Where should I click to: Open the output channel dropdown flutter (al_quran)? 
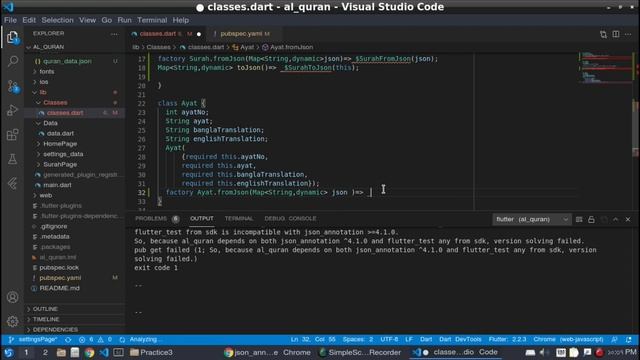532,220
